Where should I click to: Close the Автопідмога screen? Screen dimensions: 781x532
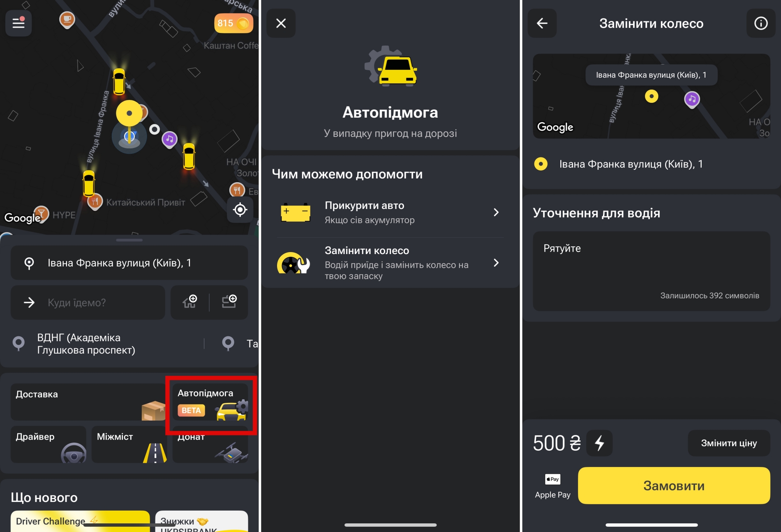coord(281,23)
